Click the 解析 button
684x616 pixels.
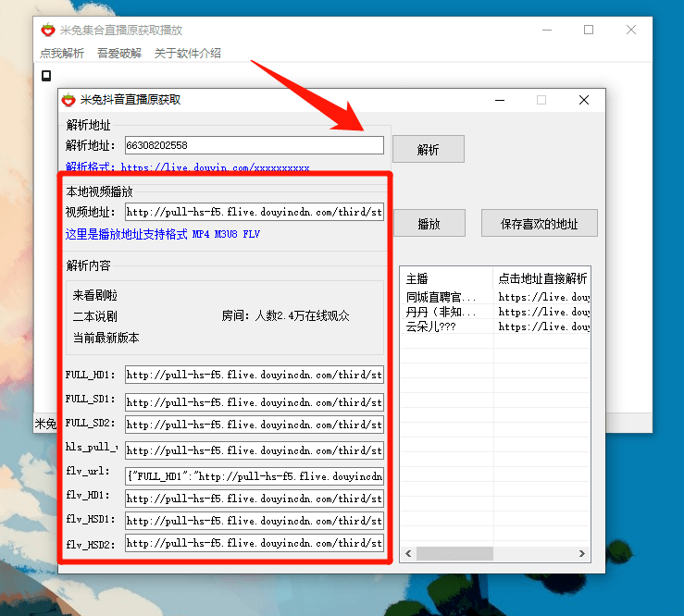click(429, 149)
